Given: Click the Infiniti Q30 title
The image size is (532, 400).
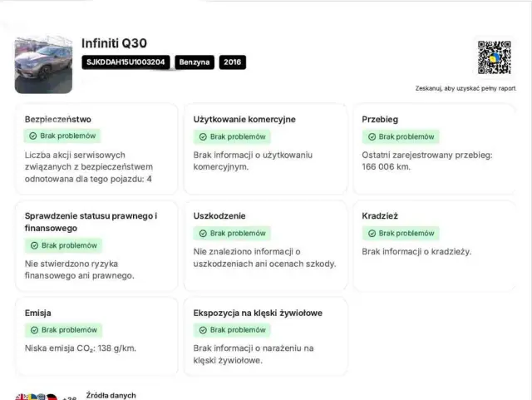Looking at the screenshot, I should pyautogui.click(x=114, y=43).
